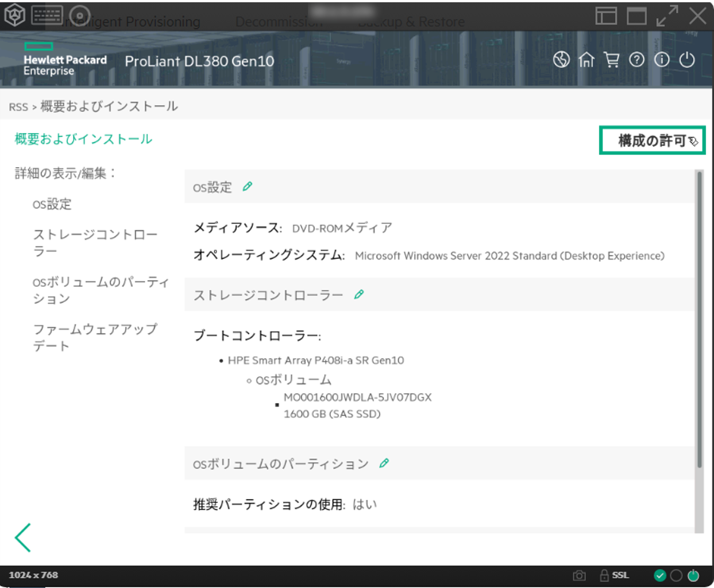The height and width of the screenshot is (588, 714).
Task: Click the green check status indicator
Action: 660,575
